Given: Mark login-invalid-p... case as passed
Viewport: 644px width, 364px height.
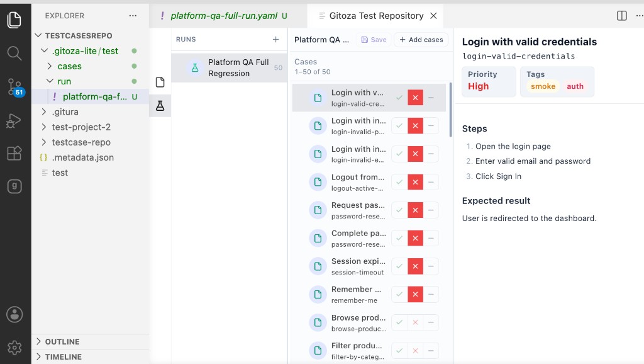Looking at the screenshot, I should (x=399, y=126).
